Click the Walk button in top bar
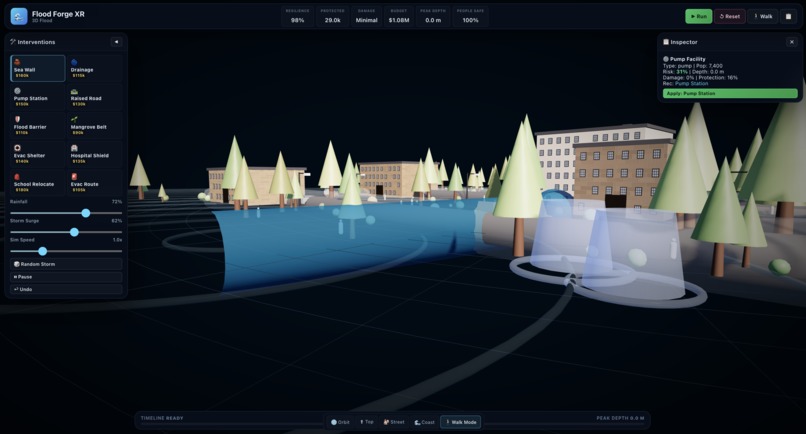This screenshot has width=806, height=434. tap(763, 16)
